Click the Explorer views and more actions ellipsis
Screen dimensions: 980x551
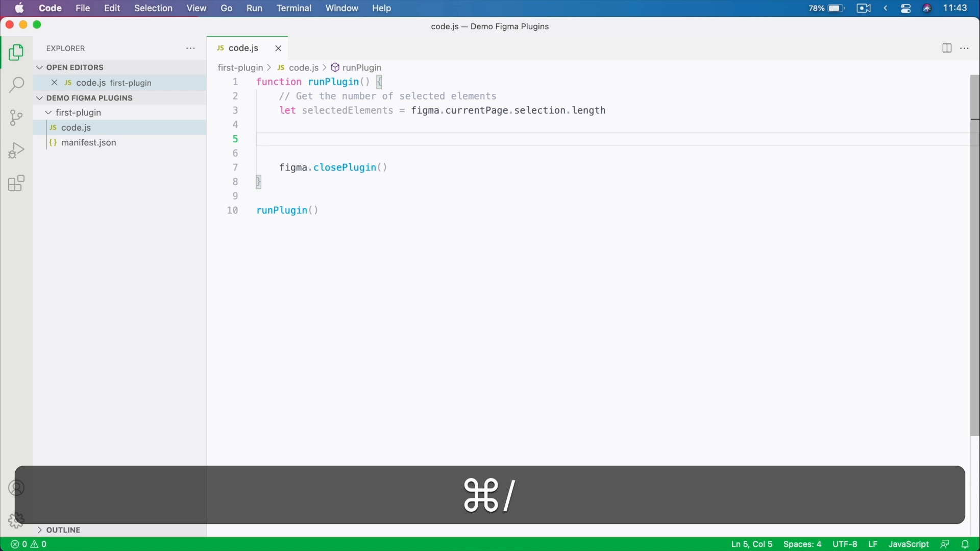[191, 49]
